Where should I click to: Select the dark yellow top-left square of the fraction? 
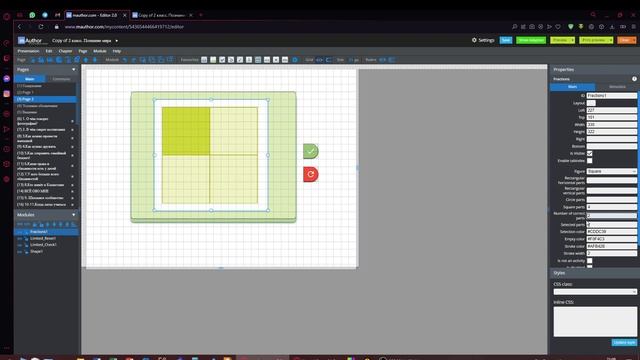(x=186, y=131)
